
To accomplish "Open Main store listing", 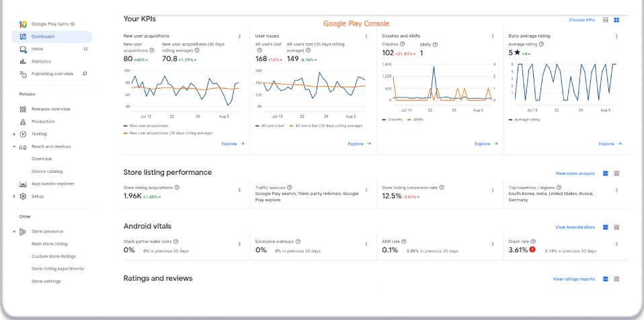I will click(x=49, y=244).
